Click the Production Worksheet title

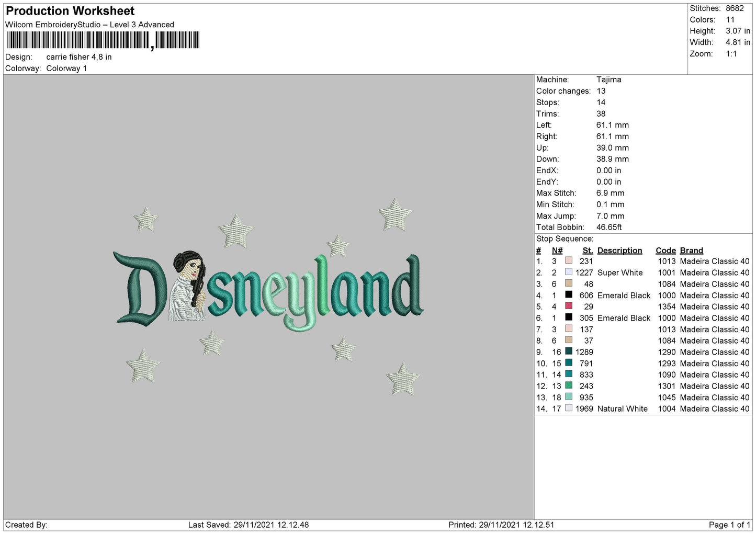[70, 11]
